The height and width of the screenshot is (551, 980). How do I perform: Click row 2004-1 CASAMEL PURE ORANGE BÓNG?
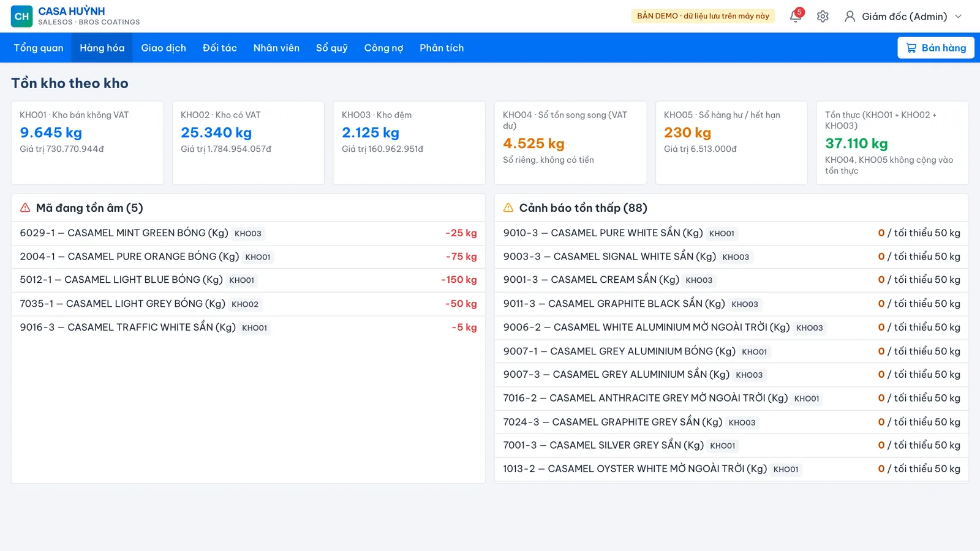point(248,257)
